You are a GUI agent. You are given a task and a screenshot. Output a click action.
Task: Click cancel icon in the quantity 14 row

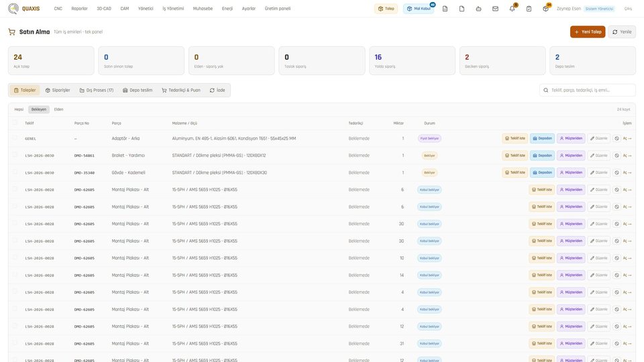pyautogui.click(x=616, y=275)
